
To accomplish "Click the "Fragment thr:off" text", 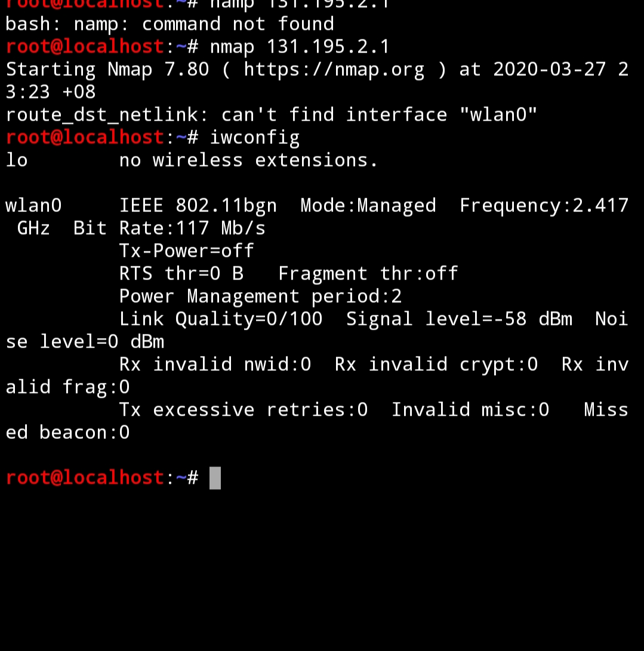I will click(368, 274).
